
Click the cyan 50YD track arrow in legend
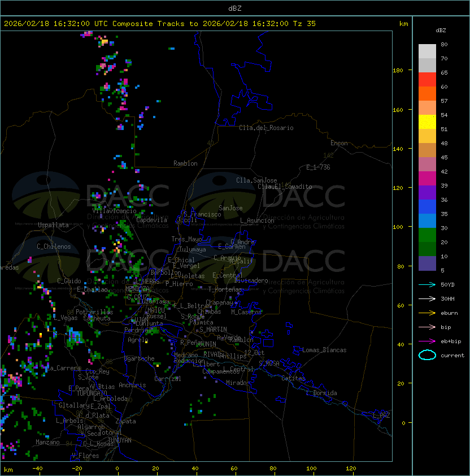click(427, 285)
